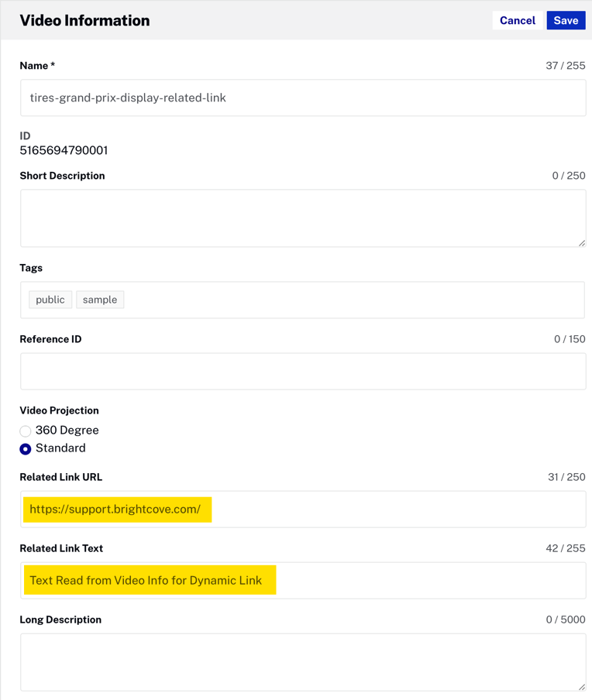The width and height of the screenshot is (592, 700).
Task: Click the "Long Description" field label
Action: pos(60,619)
